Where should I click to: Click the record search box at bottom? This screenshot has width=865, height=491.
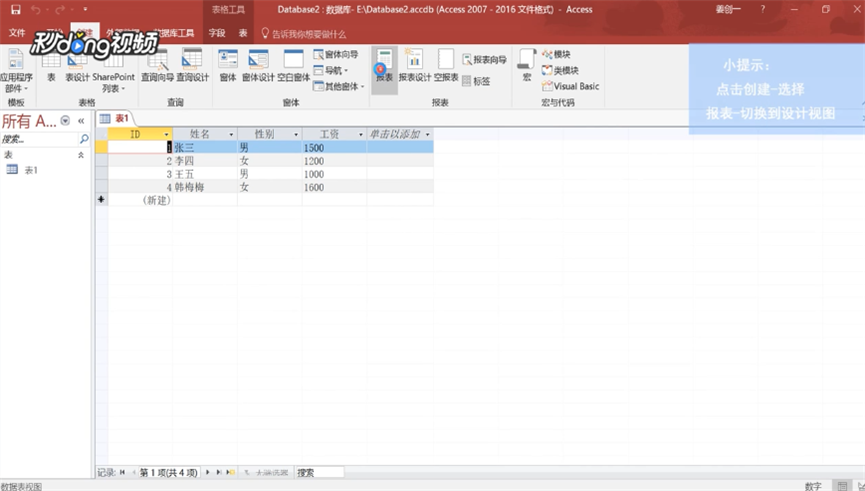319,472
